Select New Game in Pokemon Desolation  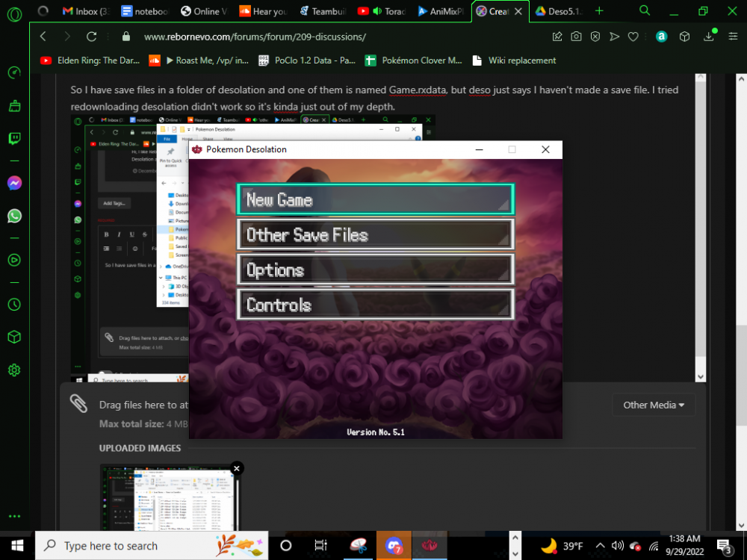(x=376, y=199)
